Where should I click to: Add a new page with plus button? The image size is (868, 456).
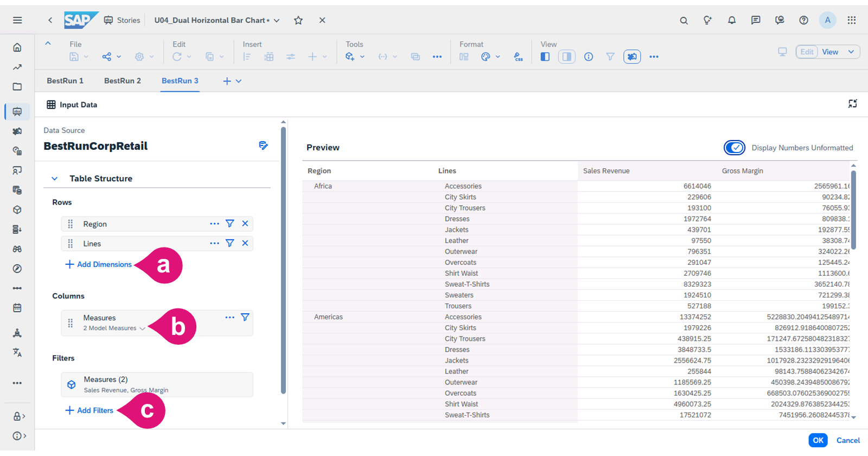pyautogui.click(x=227, y=81)
